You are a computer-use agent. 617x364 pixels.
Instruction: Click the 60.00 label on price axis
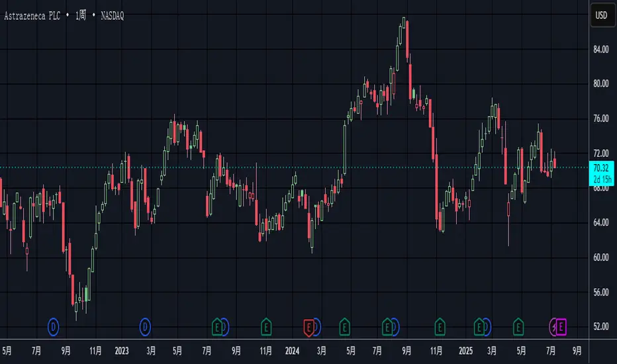[x=601, y=257]
